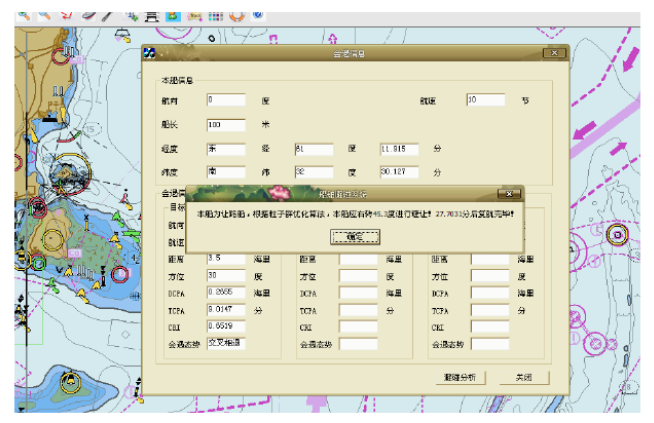Image resolution: width=654 pixels, height=423 pixels.
Task: Confirm the message with the 确定 button
Action: (x=355, y=237)
